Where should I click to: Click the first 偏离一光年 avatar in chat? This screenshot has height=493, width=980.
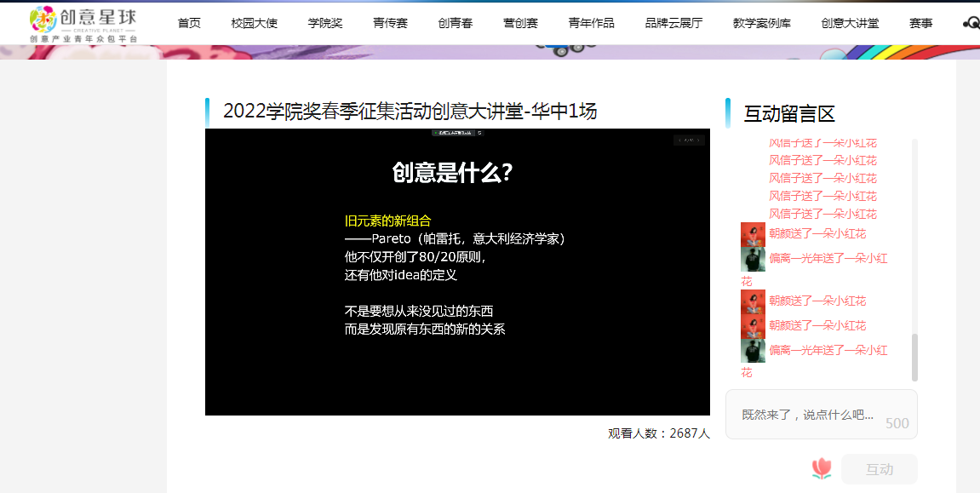point(753,259)
